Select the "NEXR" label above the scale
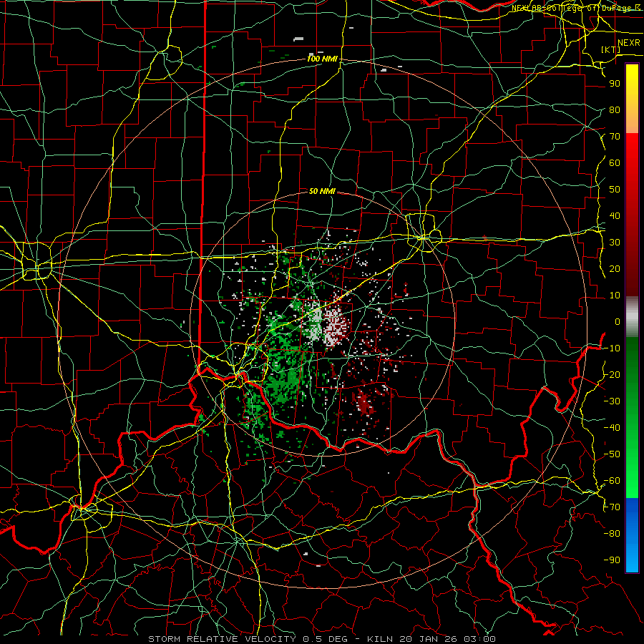This screenshot has height=644, width=644. pyautogui.click(x=629, y=43)
